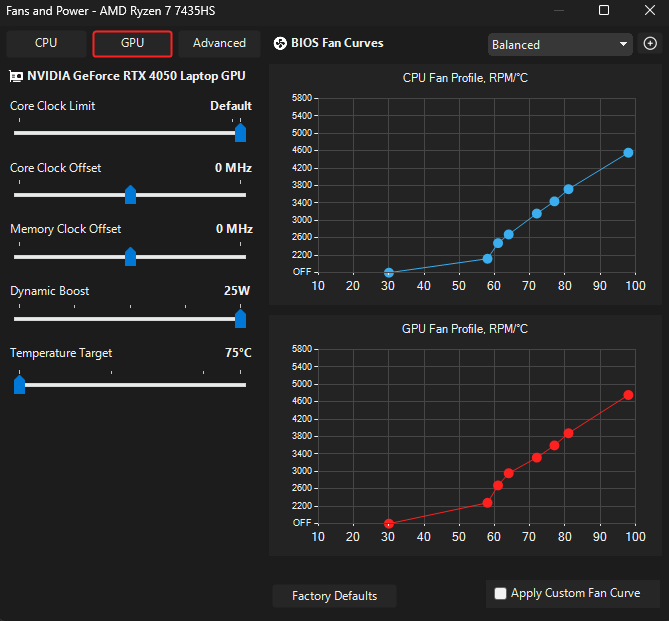Switch to the CPU tab
Image resolution: width=669 pixels, height=621 pixels.
point(46,43)
